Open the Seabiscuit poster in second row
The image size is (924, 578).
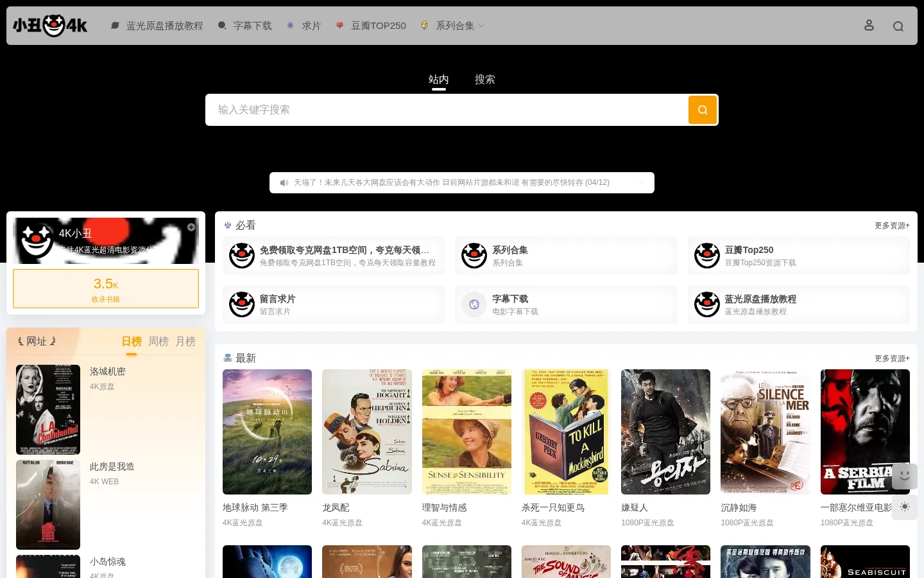(865, 561)
